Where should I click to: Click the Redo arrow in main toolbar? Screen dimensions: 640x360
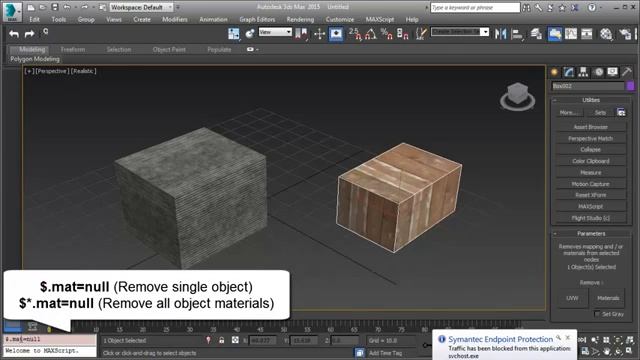29,34
